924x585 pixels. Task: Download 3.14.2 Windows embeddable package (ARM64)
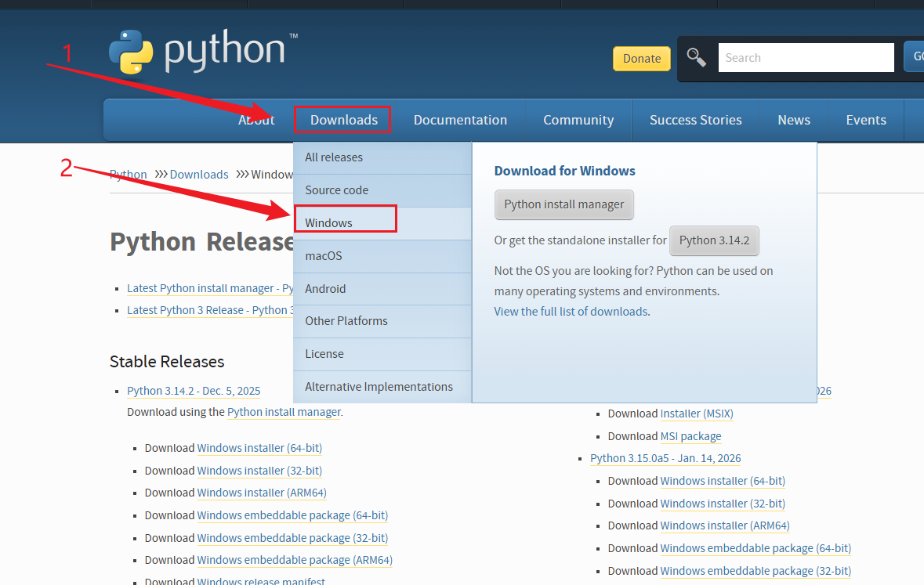point(295,560)
